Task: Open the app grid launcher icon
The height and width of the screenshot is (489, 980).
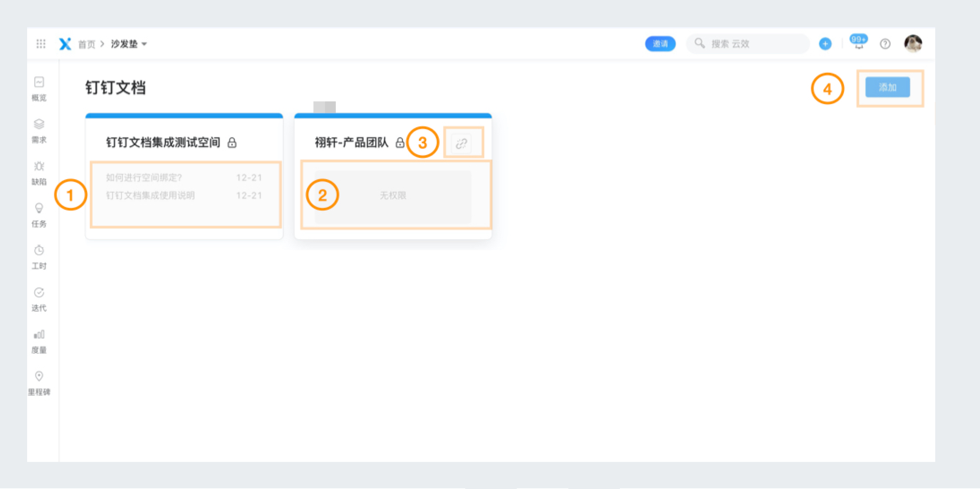Action: point(41,44)
